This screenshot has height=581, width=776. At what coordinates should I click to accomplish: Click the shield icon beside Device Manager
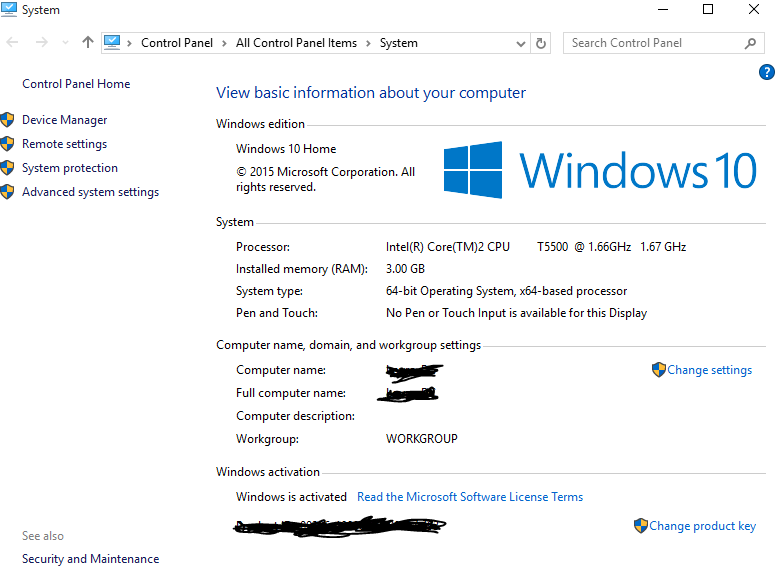pos(7,119)
